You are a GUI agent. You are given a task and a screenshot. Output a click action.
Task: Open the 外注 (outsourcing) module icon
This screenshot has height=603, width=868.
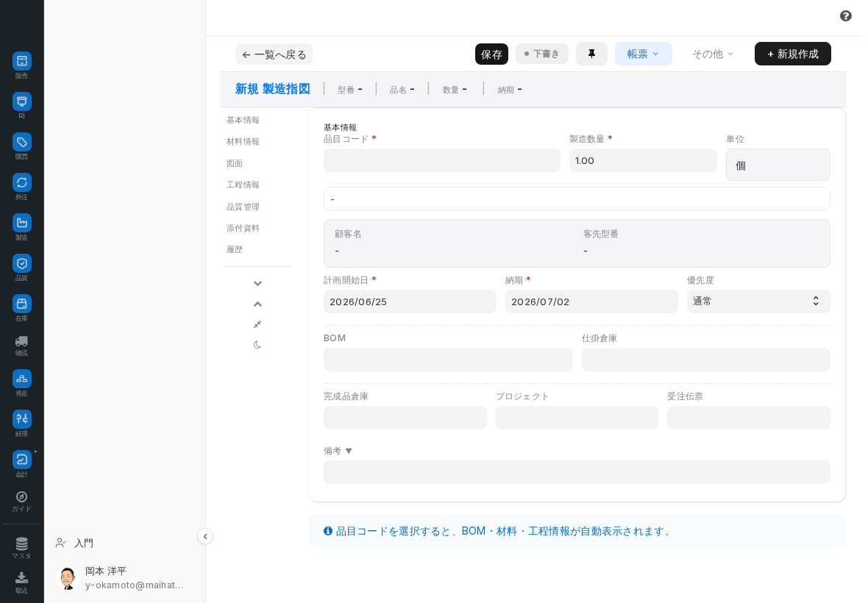[x=21, y=182]
